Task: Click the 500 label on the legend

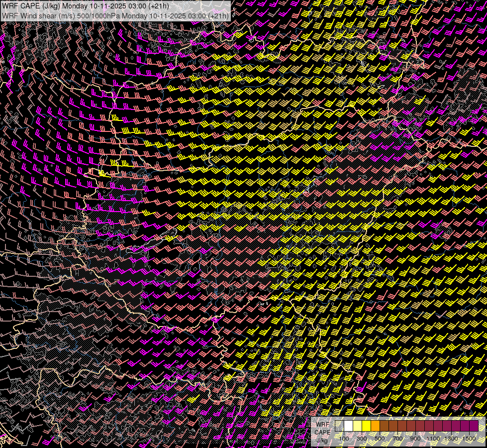Action: (380, 438)
